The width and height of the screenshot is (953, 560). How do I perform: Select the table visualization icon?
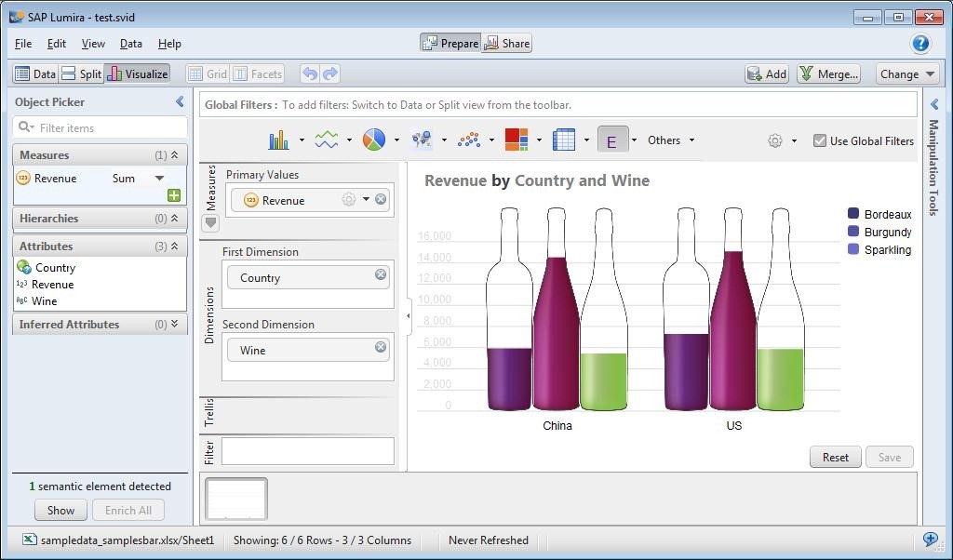coord(563,140)
